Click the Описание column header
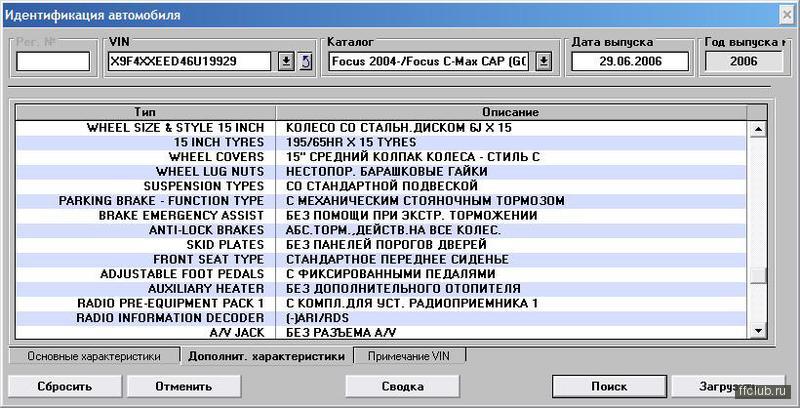 [x=511, y=112]
